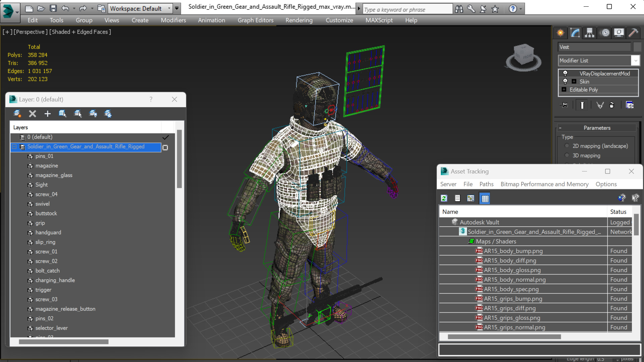Expand the Editable Poly sub-objects

pos(564,89)
